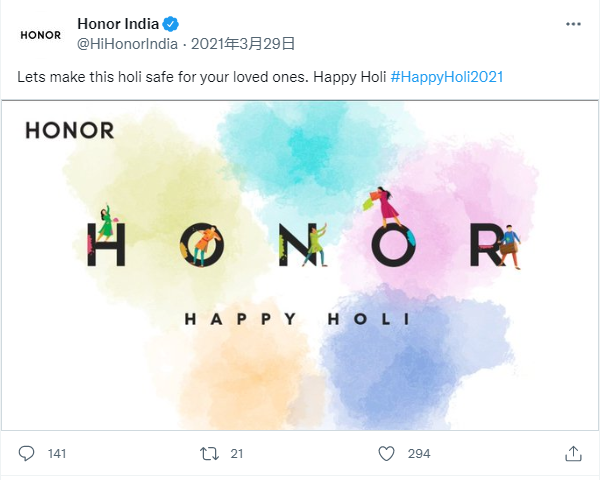Click the woman sitting on the letter O

pos(386,207)
